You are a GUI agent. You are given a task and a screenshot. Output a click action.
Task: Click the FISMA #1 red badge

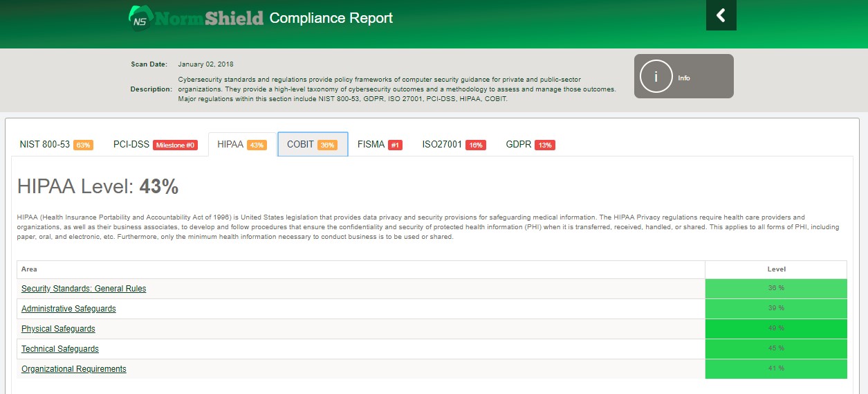click(x=395, y=145)
